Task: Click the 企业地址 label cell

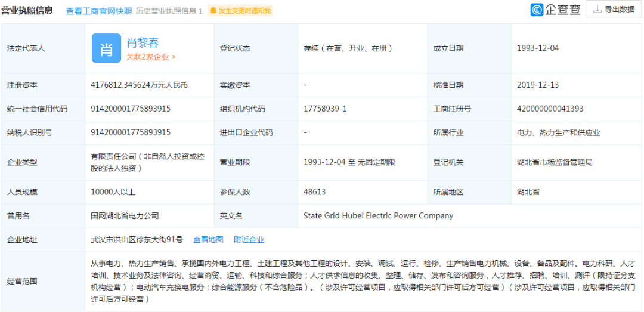Action: [x=43, y=239]
